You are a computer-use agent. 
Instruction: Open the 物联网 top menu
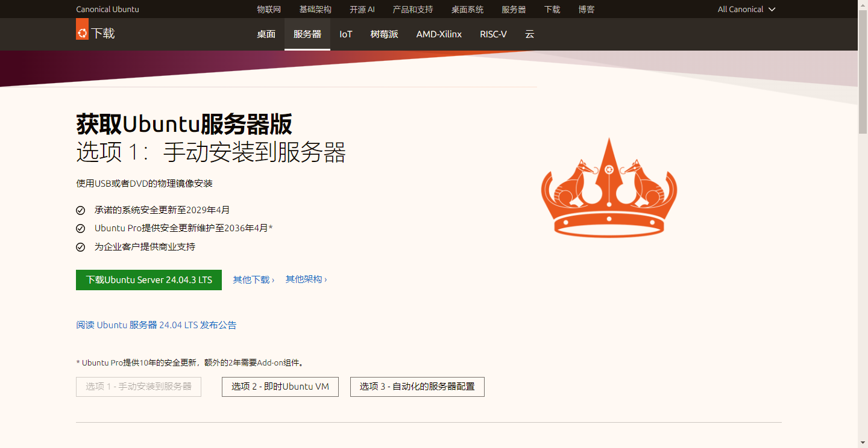[x=269, y=9]
